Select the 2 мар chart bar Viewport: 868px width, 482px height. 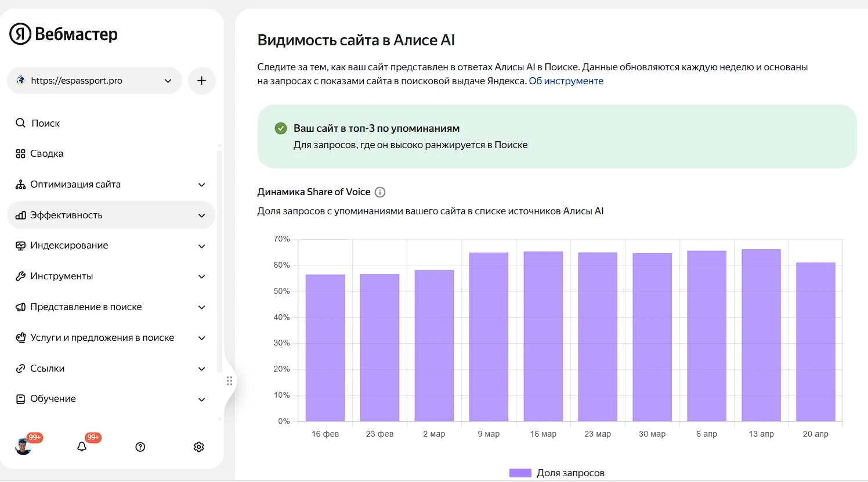click(435, 346)
